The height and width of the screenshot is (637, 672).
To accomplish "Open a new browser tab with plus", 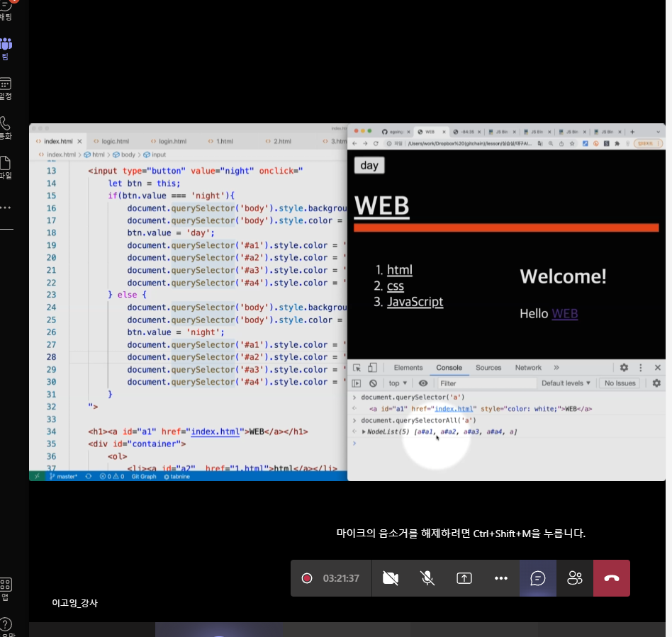I will point(632,132).
